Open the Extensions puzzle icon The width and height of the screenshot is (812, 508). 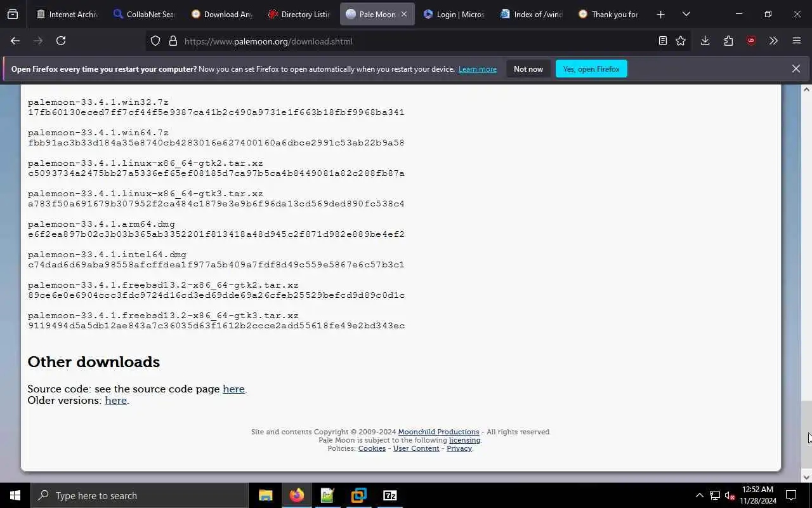point(728,41)
